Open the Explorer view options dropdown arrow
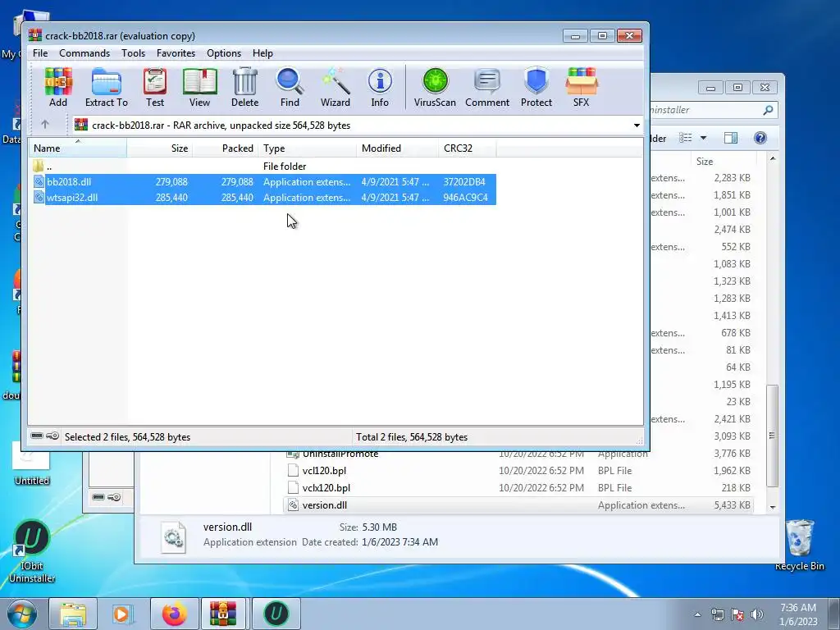The image size is (840, 630). point(703,138)
